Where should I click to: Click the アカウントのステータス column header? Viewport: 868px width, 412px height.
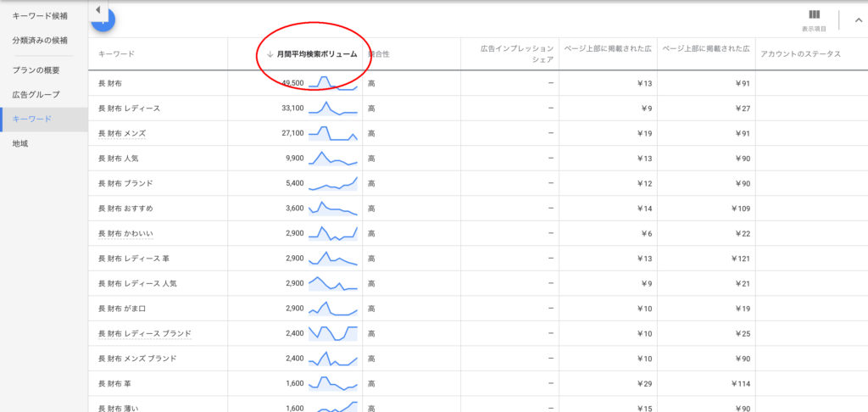click(x=800, y=54)
